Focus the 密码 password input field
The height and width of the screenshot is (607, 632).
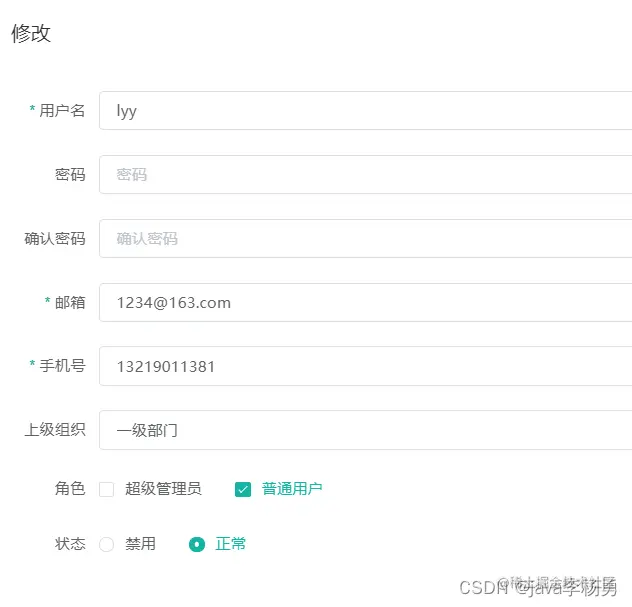pos(366,175)
